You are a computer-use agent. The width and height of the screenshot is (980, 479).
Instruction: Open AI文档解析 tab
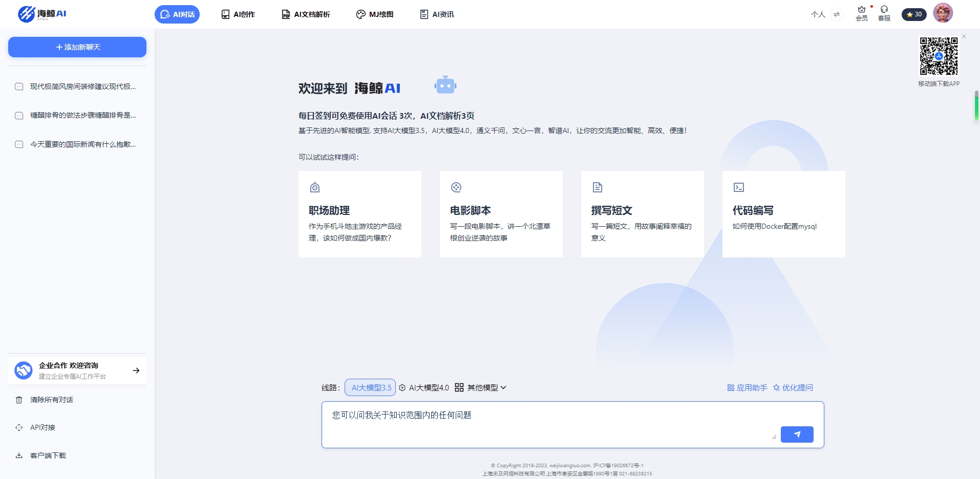(306, 14)
